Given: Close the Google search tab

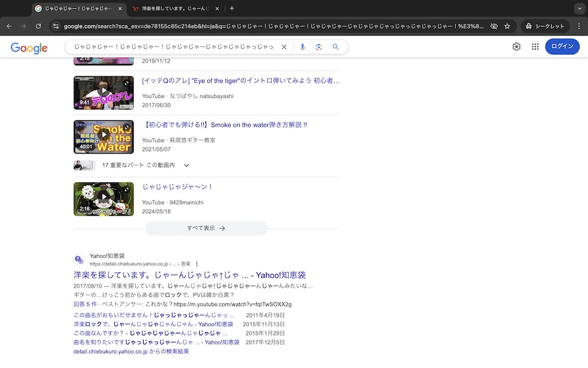Looking at the screenshot, I should click(x=120, y=8).
